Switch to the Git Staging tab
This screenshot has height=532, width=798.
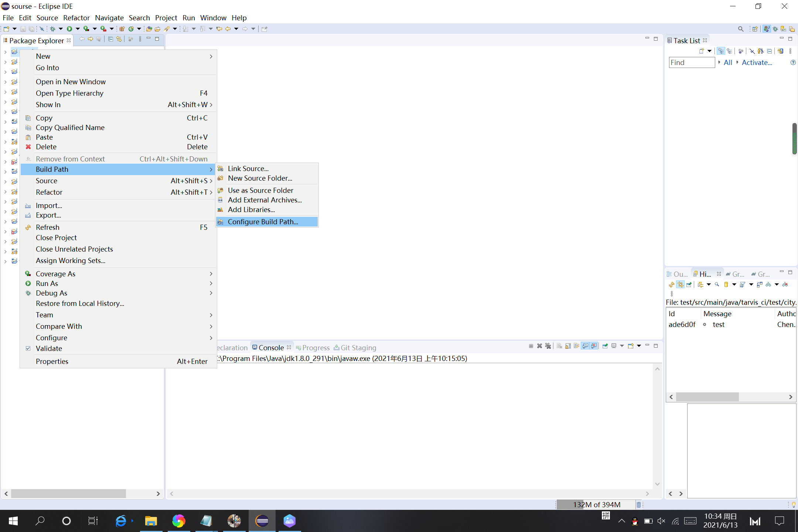click(x=358, y=348)
